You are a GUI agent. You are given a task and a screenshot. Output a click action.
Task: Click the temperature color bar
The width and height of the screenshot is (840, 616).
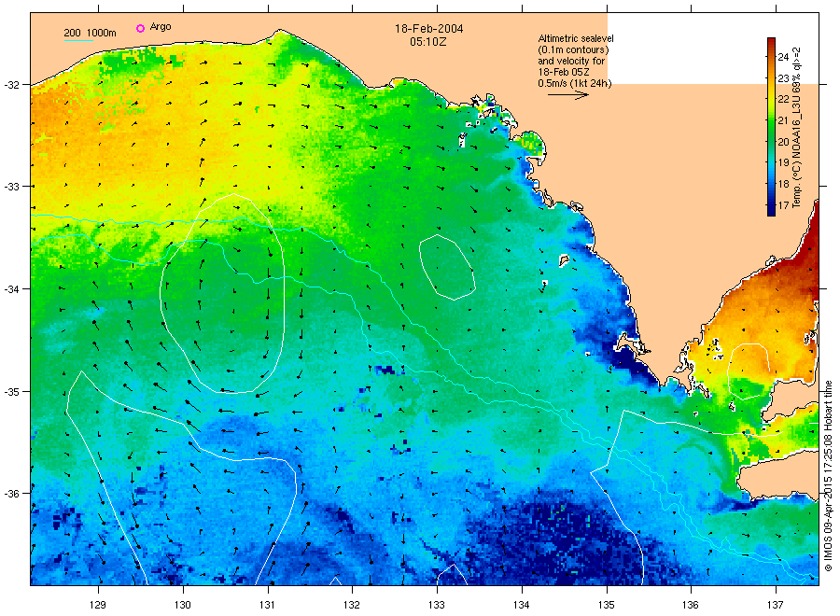[x=771, y=126]
